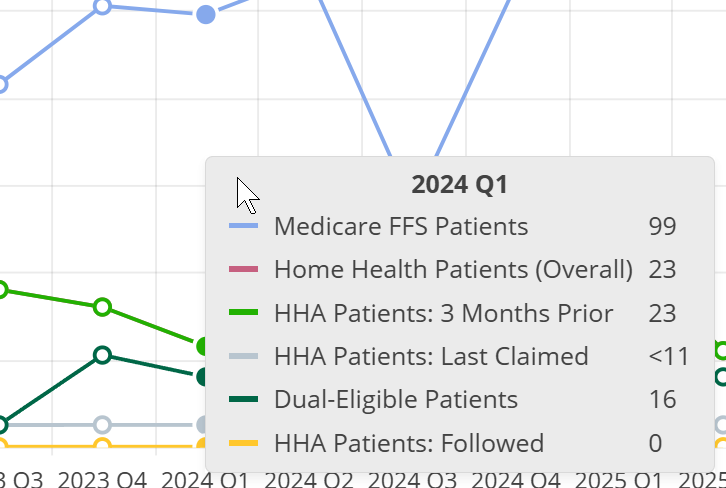Click the Medicare FFS Patients text in tooltip
Screen dimensions: 726x488
(x=401, y=226)
